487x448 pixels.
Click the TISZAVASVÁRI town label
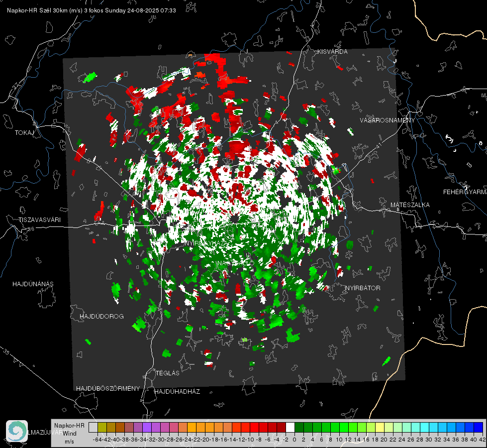[x=39, y=220]
